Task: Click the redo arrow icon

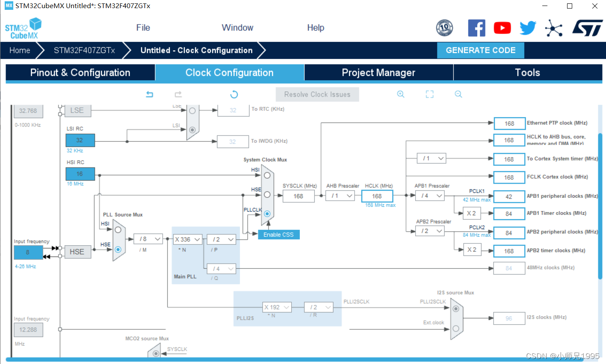Action: tap(178, 94)
